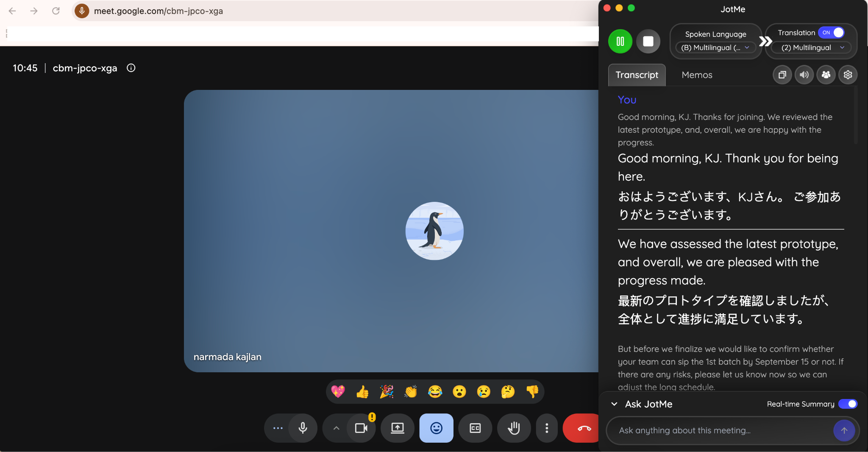Image resolution: width=868 pixels, height=452 pixels.
Task: Open the participants group icon in JotMe
Action: click(x=826, y=75)
